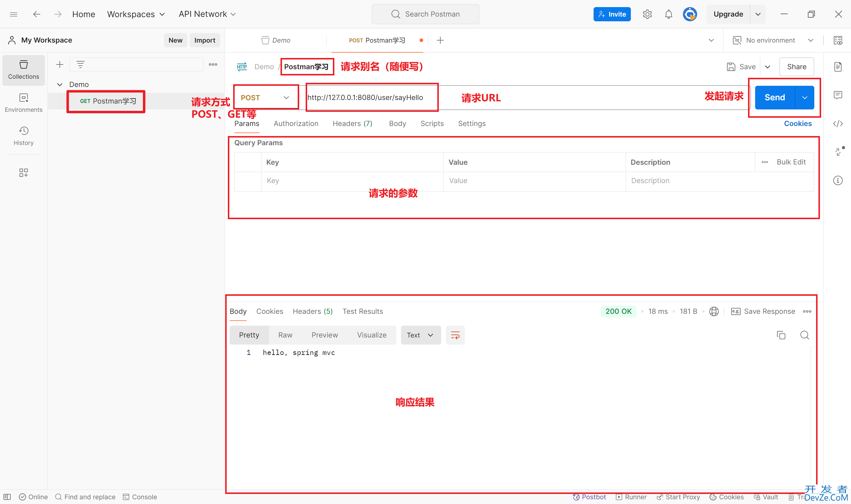Click the Invite button

tap(612, 14)
